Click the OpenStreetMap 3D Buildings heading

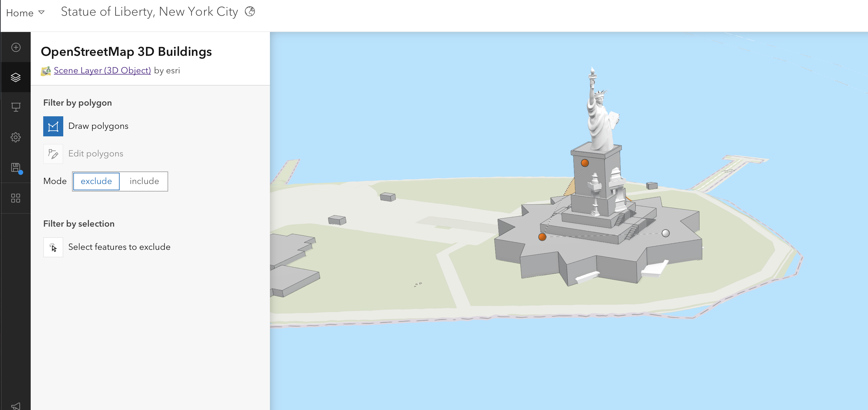pyautogui.click(x=127, y=52)
